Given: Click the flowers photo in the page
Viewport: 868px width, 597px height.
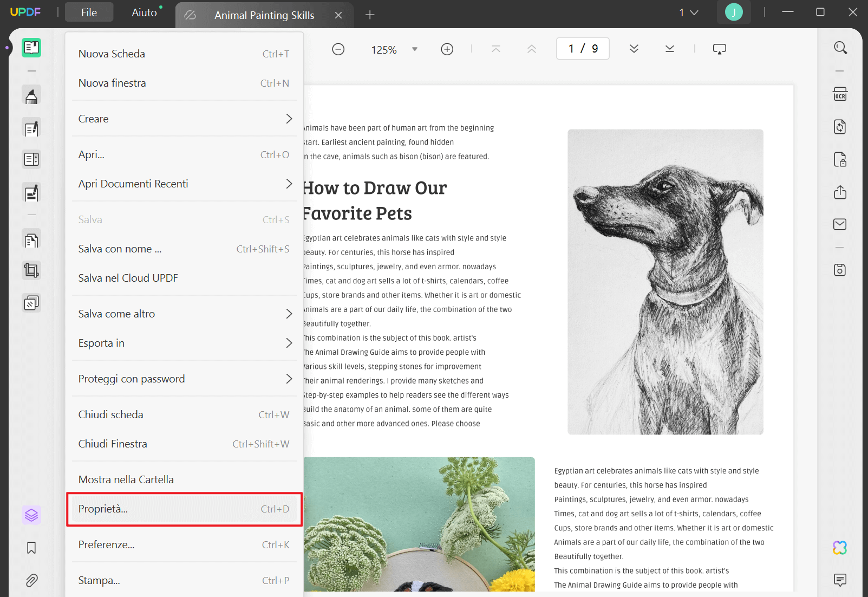Looking at the screenshot, I should (419, 524).
